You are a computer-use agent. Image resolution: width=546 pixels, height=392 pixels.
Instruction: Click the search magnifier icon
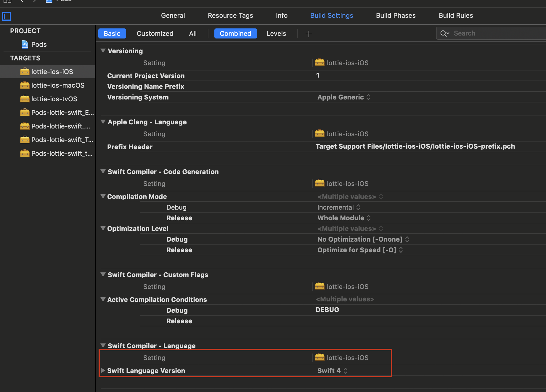tap(444, 33)
